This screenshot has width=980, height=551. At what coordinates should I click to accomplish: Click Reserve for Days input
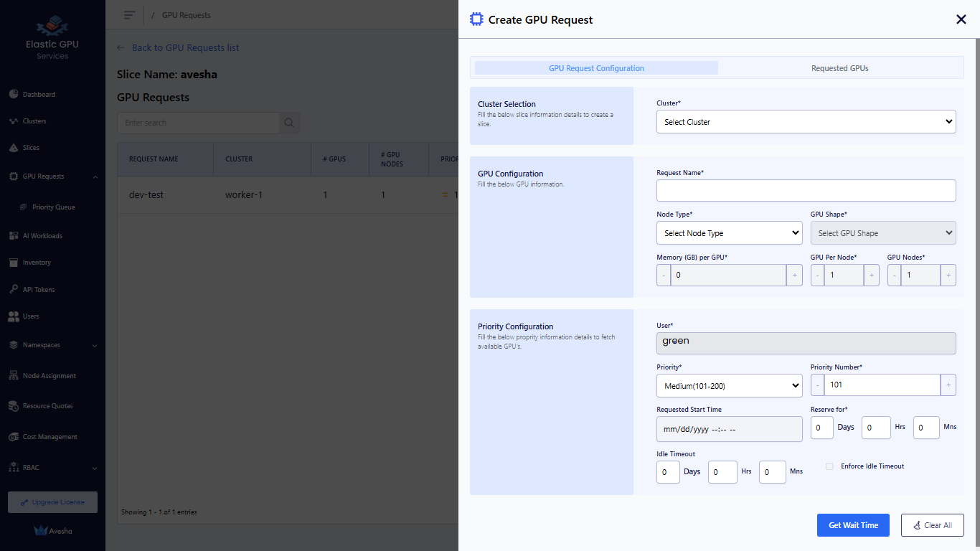pos(821,428)
